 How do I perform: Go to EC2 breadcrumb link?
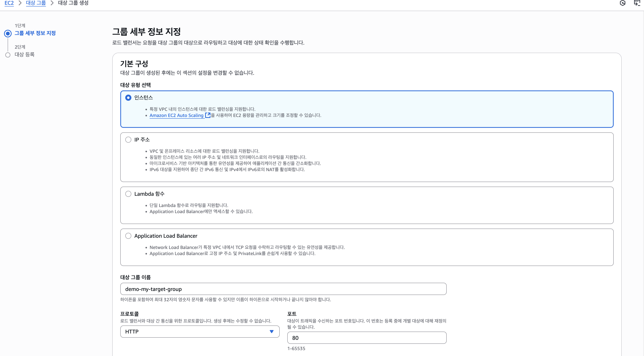(x=9, y=3)
